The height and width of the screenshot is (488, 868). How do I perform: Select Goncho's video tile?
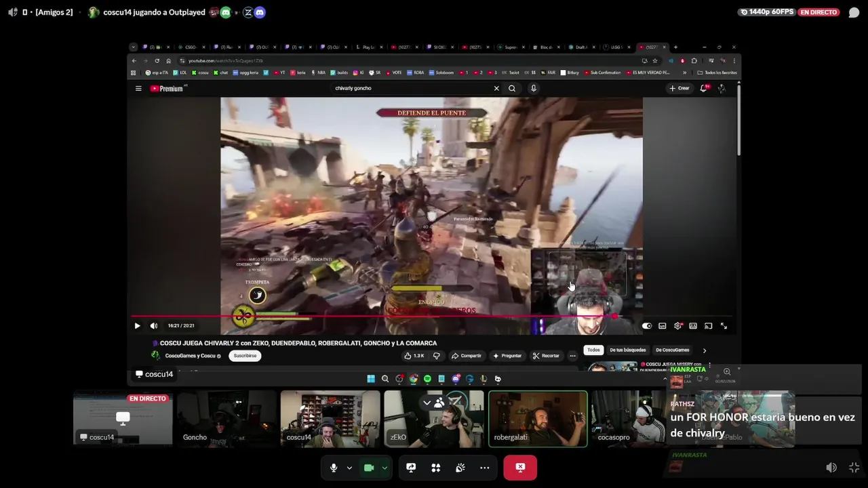pyautogui.click(x=227, y=418)
